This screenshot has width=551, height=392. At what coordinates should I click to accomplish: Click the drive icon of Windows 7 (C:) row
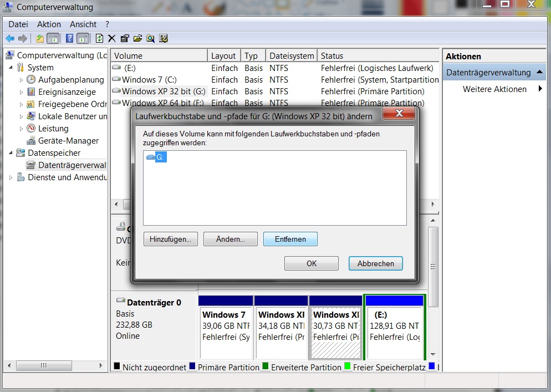click(x=116, y=79)
